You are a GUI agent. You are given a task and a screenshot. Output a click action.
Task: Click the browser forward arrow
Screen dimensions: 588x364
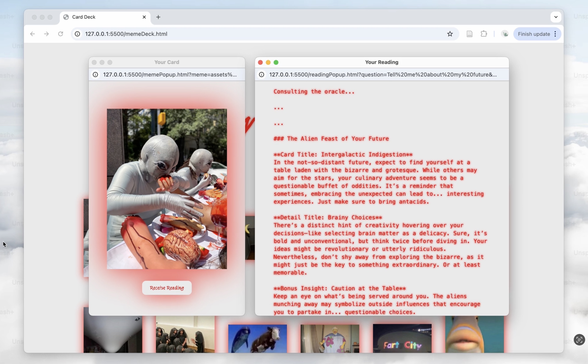[46, 34]
